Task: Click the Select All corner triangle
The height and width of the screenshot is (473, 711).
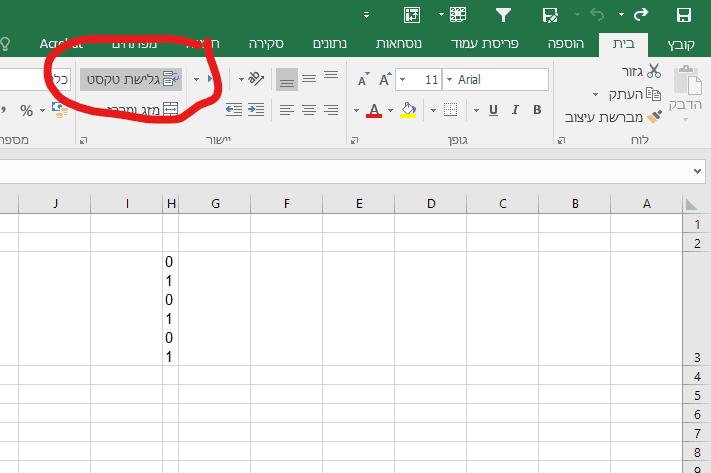Action: [691, 204]
